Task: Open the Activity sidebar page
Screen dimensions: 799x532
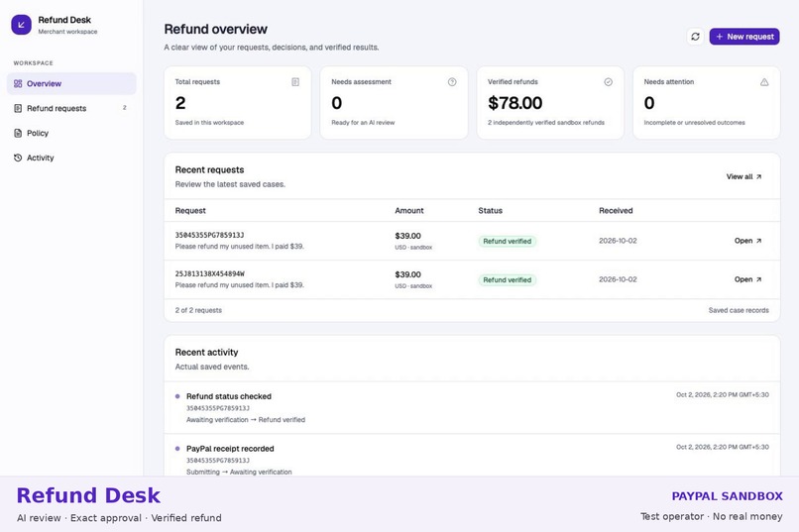Action: click(x=71, y=158)
